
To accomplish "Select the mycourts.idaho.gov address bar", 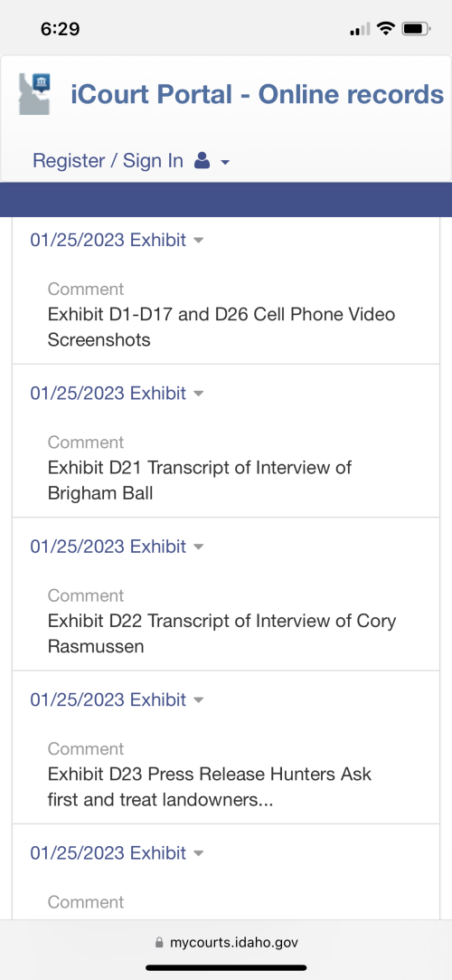I will (x=226, y=942).
